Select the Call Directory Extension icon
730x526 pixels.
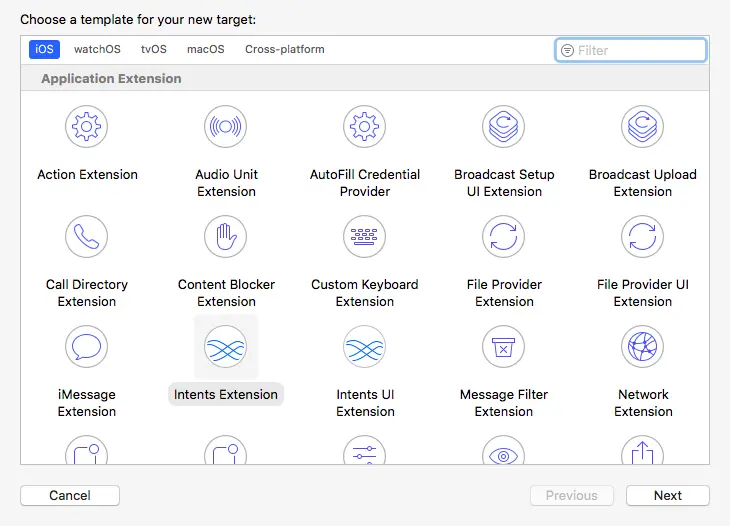click(x=87, y=237)
